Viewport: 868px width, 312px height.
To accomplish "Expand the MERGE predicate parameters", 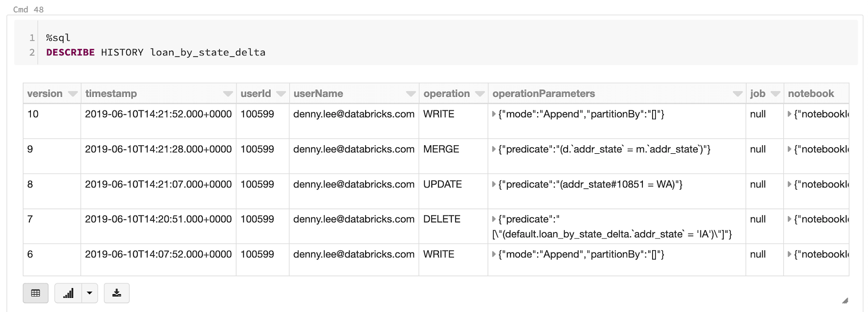I will (494, 149).
